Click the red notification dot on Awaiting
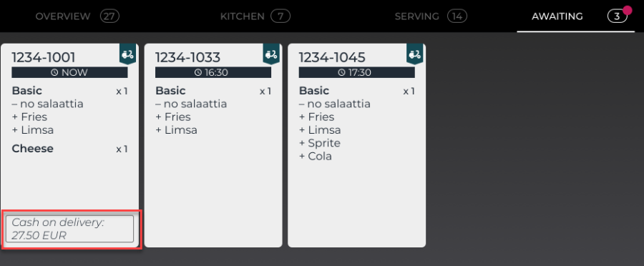The width and height of the screenshot is (644, 266). (627, 10)
